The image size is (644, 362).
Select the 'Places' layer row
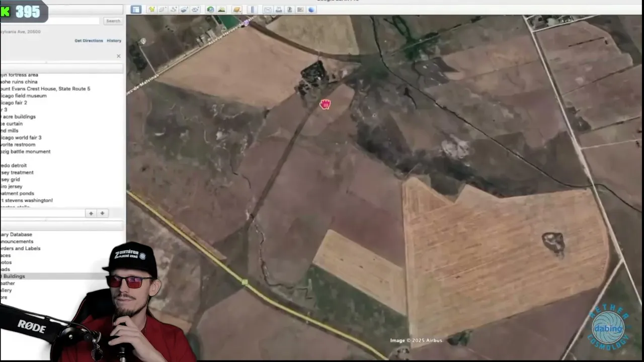6,255
